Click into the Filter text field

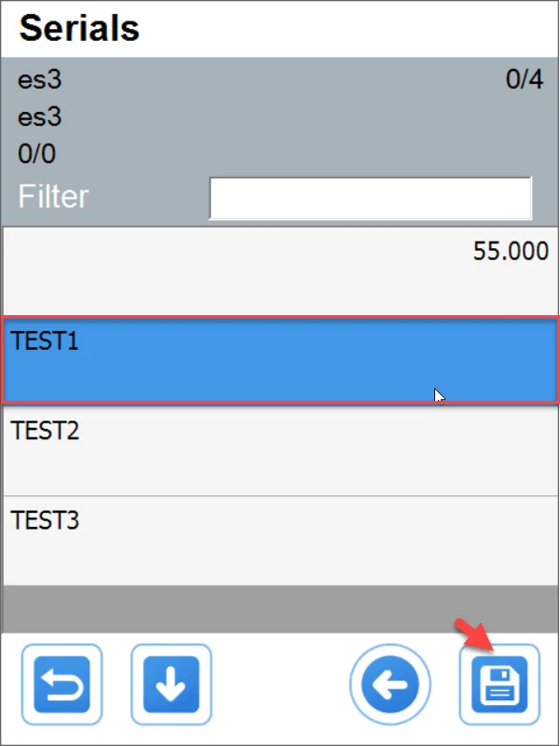click(370, 198)
